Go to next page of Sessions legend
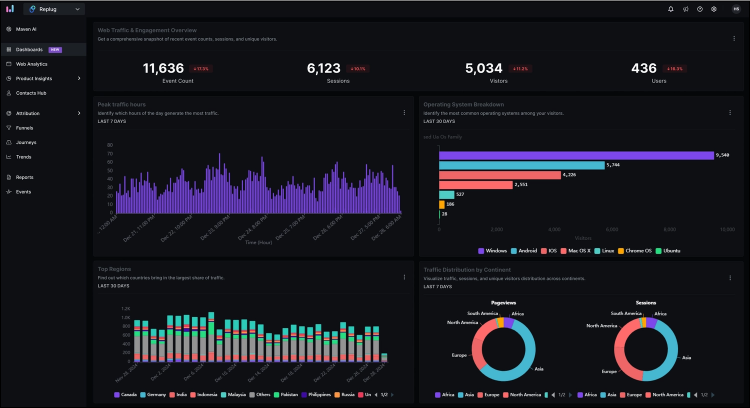 tap(713, 395)
